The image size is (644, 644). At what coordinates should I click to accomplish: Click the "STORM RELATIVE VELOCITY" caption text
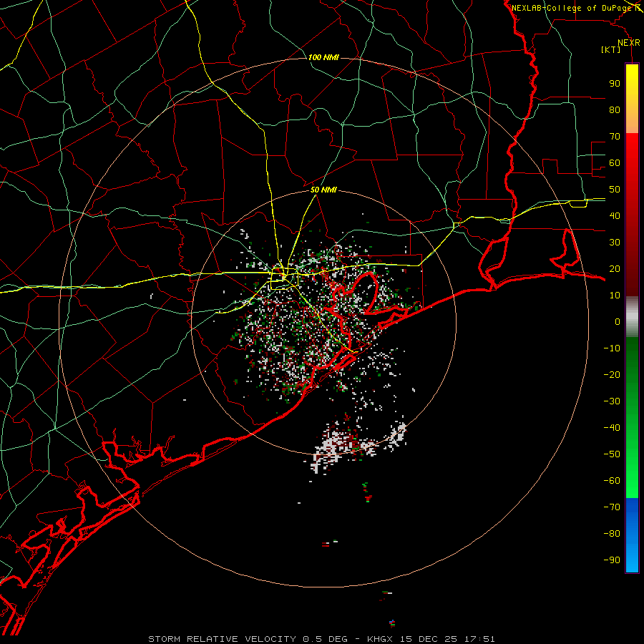click(222, 639)
